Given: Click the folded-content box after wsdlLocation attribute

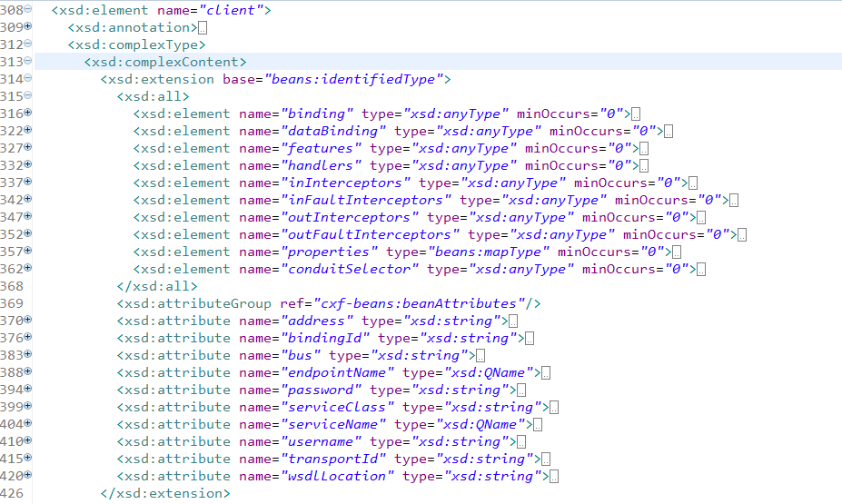Looking at the screenshot, I should tap(554, 477).
